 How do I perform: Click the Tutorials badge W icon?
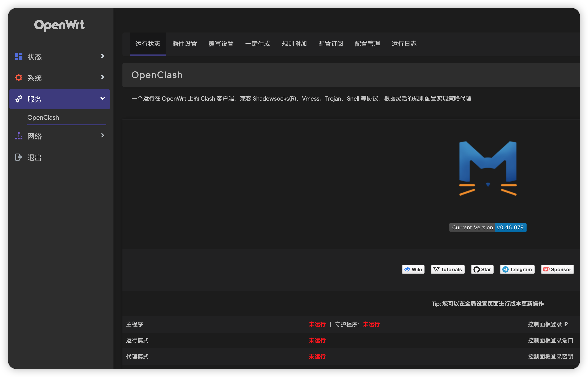click(436, 270)
